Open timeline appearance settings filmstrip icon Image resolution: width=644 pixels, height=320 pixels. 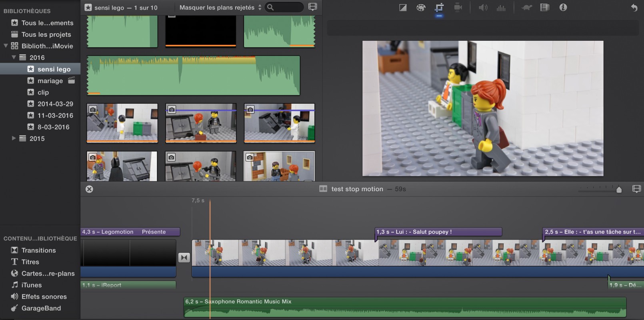point(636,189)
